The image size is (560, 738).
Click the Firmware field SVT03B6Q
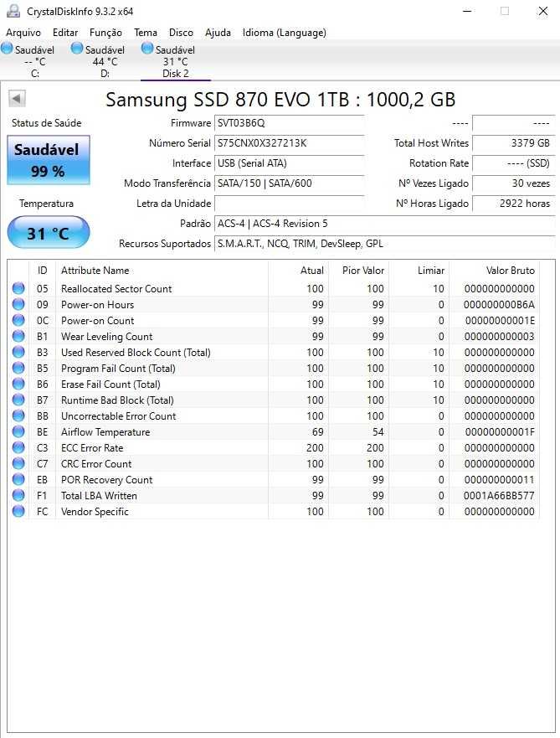(289, 123)
